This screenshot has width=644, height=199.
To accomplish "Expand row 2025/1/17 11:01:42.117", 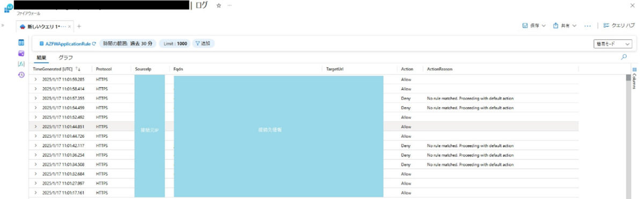I will (x=36, y=145).
